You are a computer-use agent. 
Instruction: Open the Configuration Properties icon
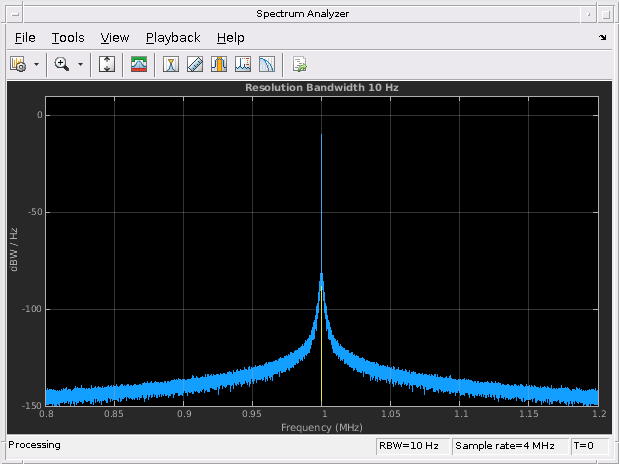(18, 64)
